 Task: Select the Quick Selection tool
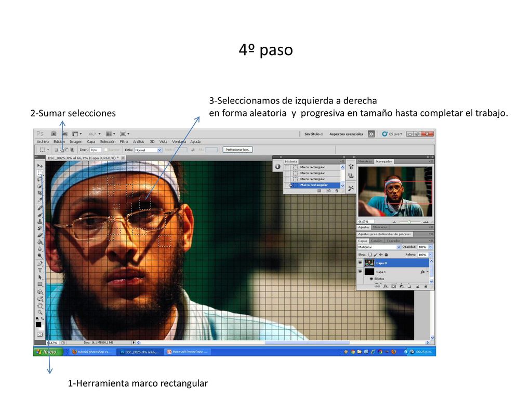(39, 187)
